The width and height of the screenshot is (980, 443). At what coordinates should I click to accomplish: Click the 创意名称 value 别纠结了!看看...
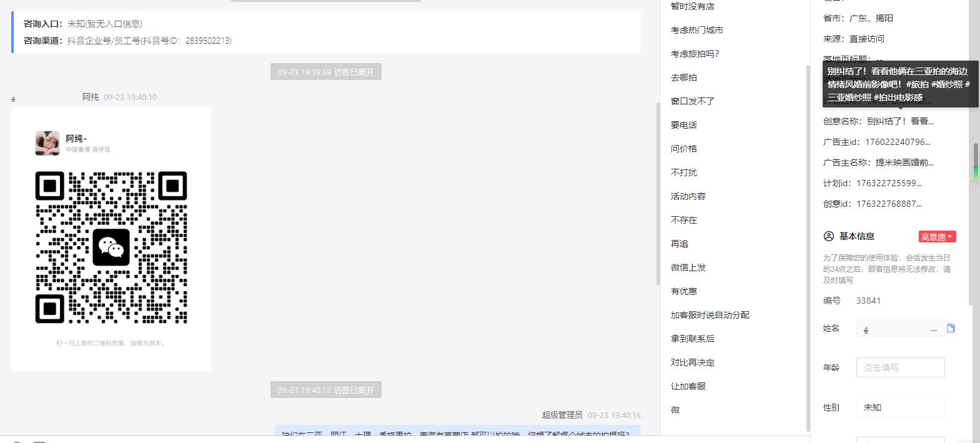(x=900, y=121)
